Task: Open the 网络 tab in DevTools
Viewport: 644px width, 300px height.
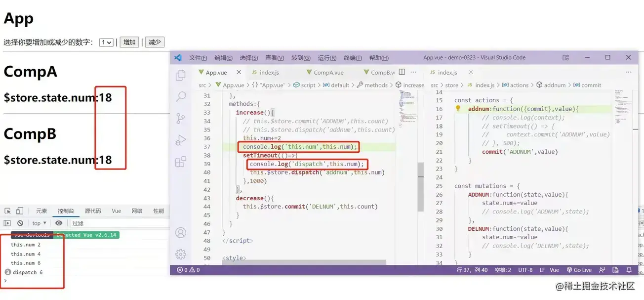Action: [x=137, y=211]
